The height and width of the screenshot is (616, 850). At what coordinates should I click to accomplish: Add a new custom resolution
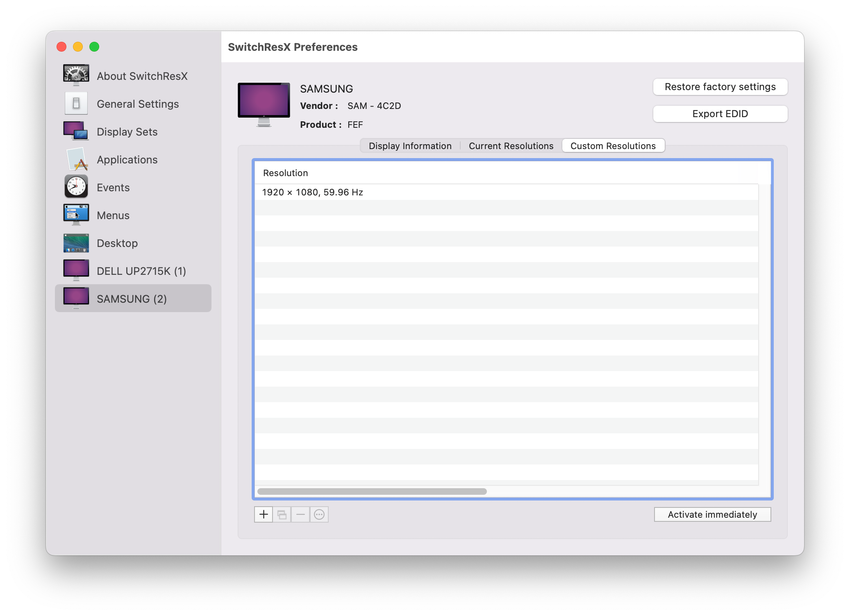pos(264,514)
